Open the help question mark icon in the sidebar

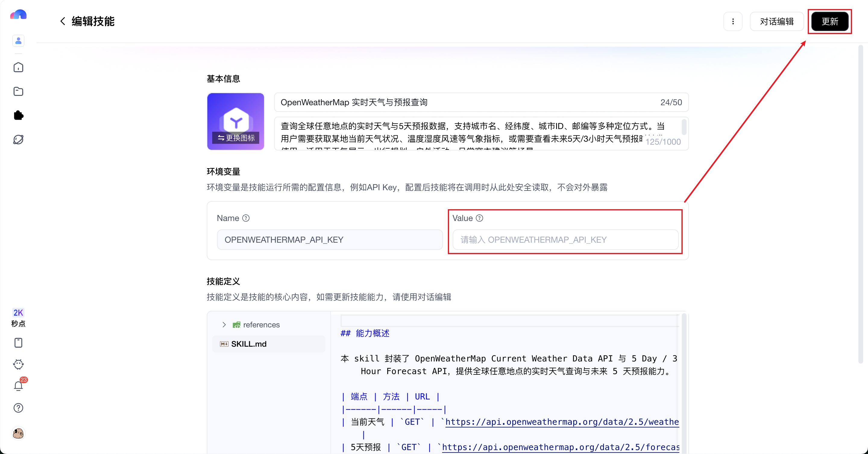coord(18,408)
